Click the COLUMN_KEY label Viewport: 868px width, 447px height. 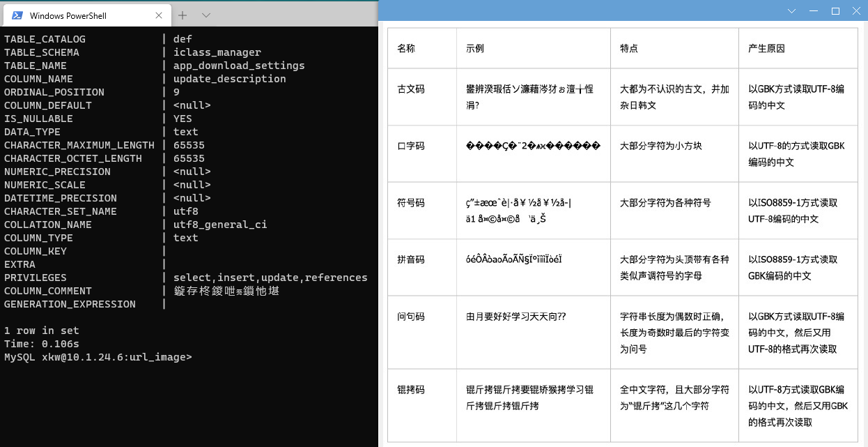pos(36,251)
